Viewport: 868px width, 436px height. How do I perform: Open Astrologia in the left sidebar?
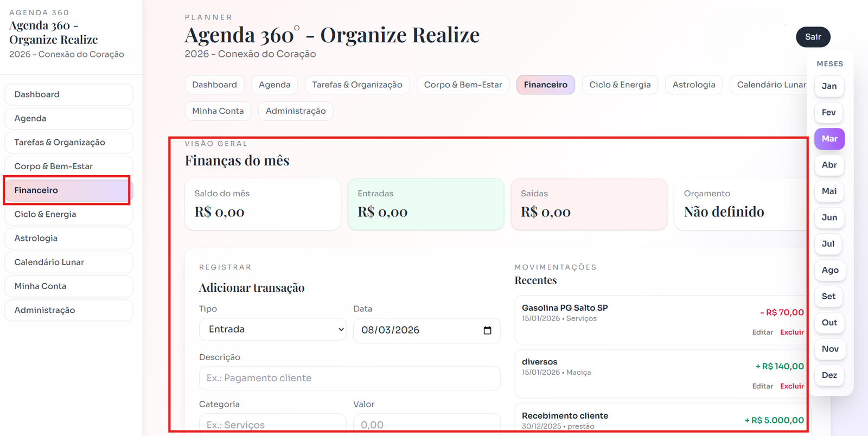69,238
